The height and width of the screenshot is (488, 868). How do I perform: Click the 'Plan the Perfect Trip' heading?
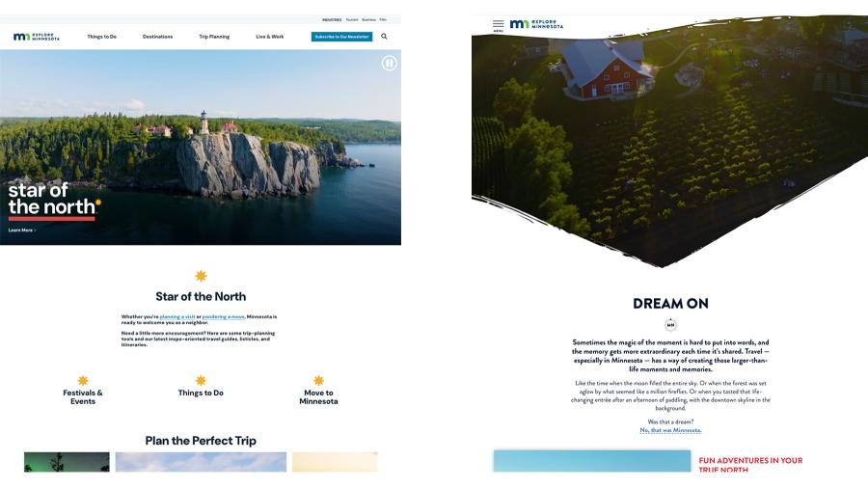(201, 441)
